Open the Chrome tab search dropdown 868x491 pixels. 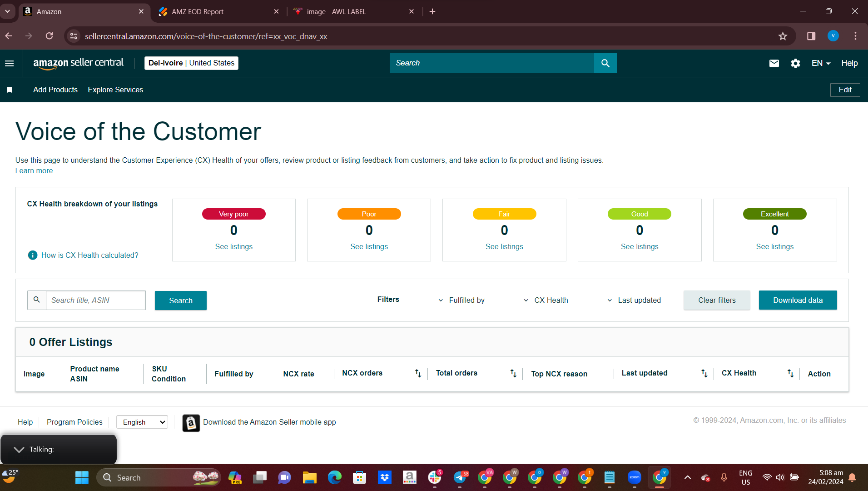pyautogui.click(x=8, y=11)
